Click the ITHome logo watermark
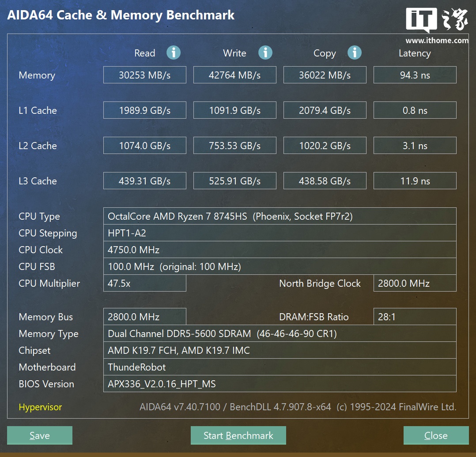The height and width of the screenshot is (457, 476). click(x=437, y=26)
